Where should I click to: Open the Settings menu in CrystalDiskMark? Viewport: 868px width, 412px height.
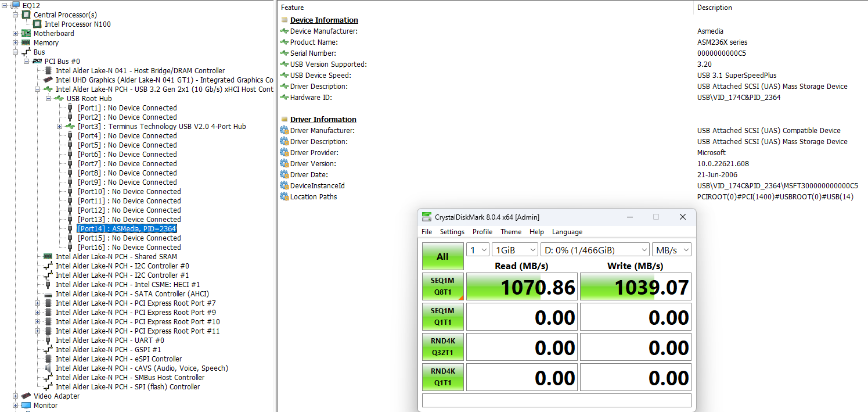click(452, 231)
